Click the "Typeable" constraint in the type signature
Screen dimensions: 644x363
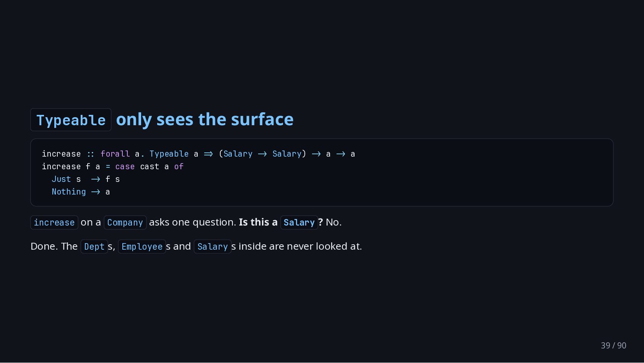tap(169, 154)
